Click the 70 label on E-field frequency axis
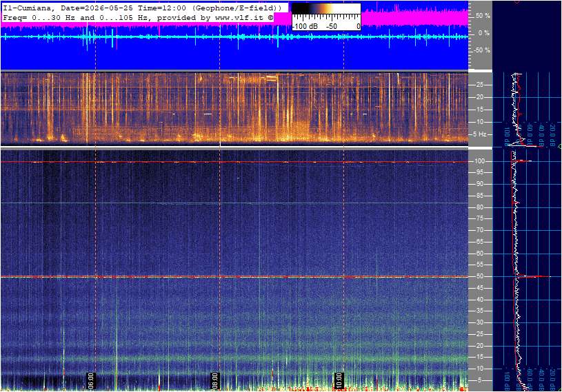The width and height of the screenshot is (562, 392). (479, 230)
